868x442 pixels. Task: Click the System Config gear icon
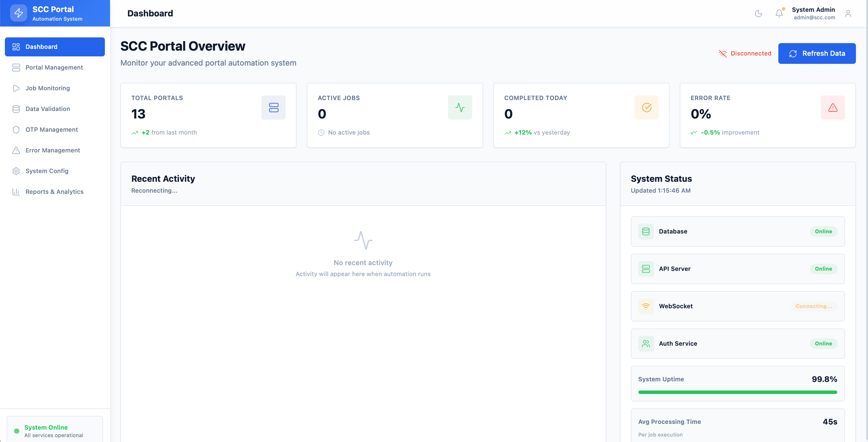pyautogui.click(x=16, y=171)
